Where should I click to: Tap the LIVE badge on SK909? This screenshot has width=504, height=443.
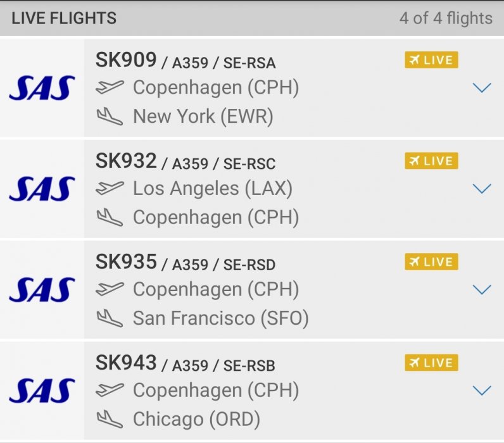tap(431, 60)
